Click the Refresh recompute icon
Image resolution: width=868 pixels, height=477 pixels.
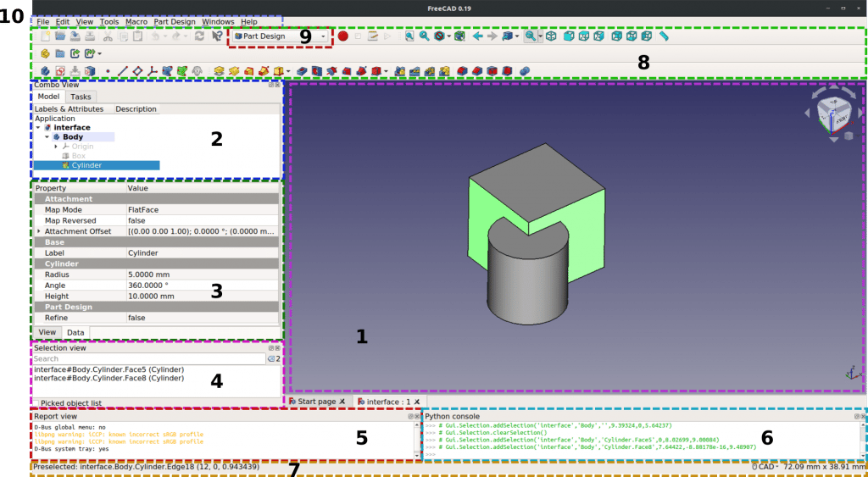click(199, 36)
